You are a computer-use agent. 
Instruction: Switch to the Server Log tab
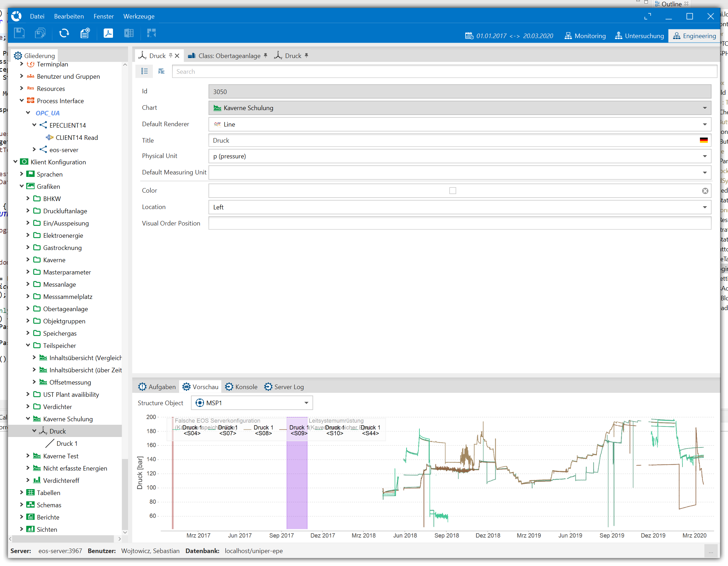click(x=284, y=387)
